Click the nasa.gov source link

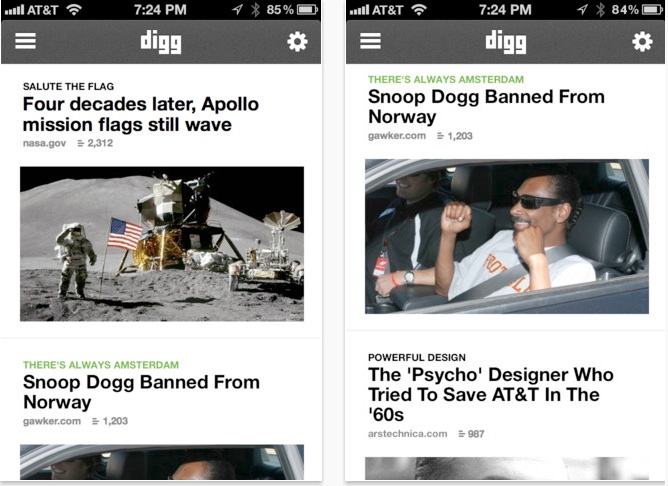(x=44, y=143)
